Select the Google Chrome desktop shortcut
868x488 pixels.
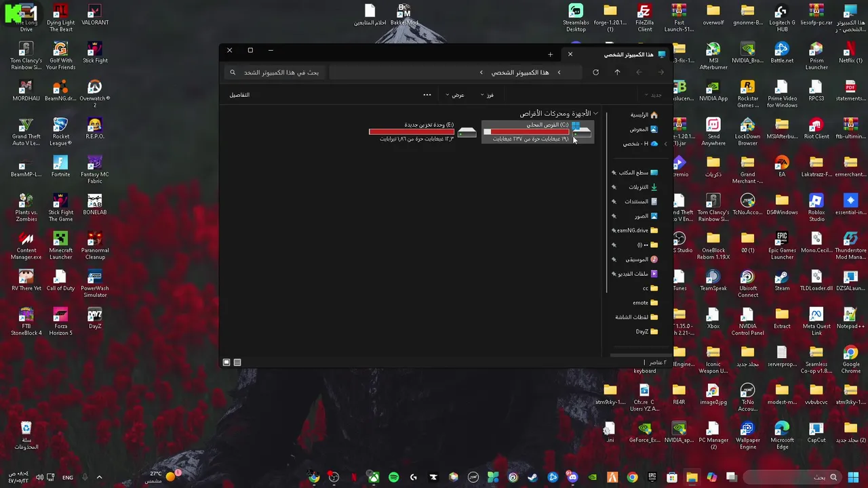pos(850,359)
